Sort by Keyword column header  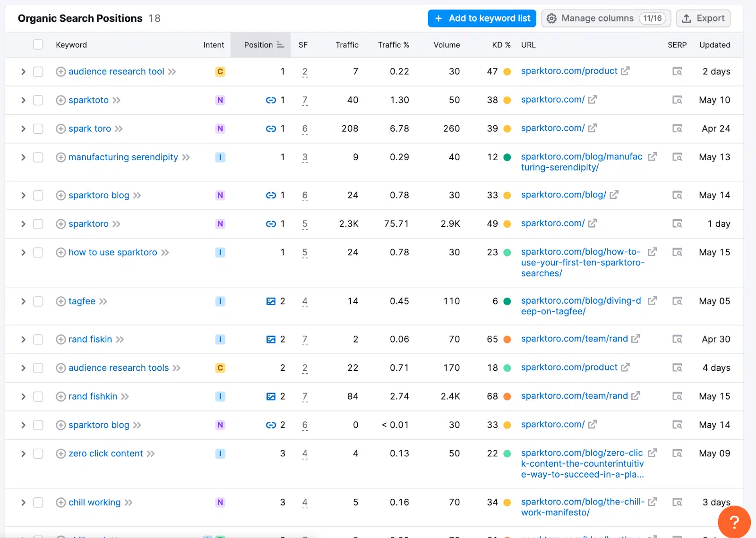pos(71,45)
